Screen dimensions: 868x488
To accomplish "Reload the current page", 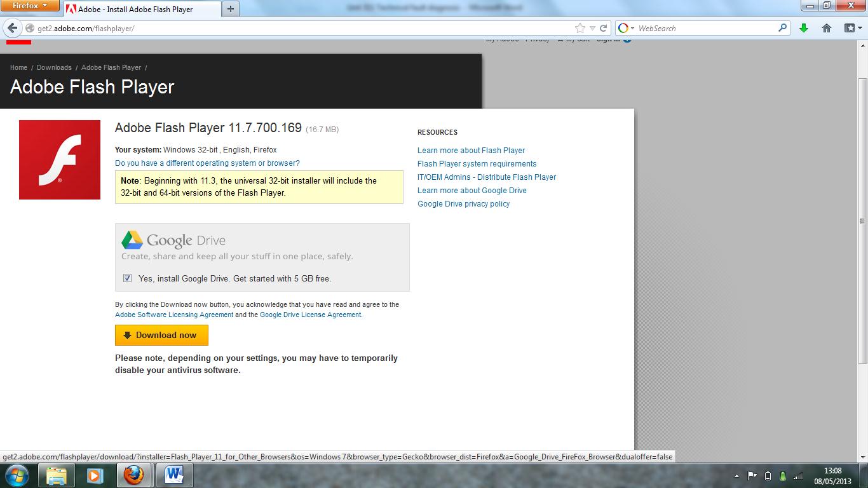I will [x=604, y=28].
